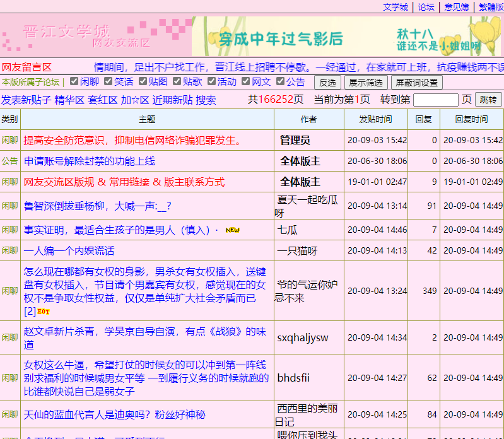This screenshot has height=439, width=504.
Task: Click the HOT badge icon on 女权 thread
Action: 44,312
